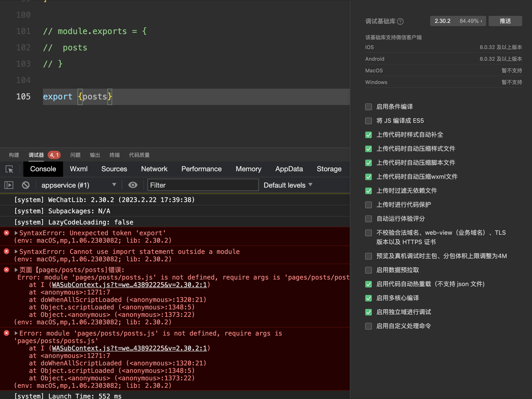Open the help icon beside 调试基础库
This screenshot has width=532, height=399.
click(401, 21)
